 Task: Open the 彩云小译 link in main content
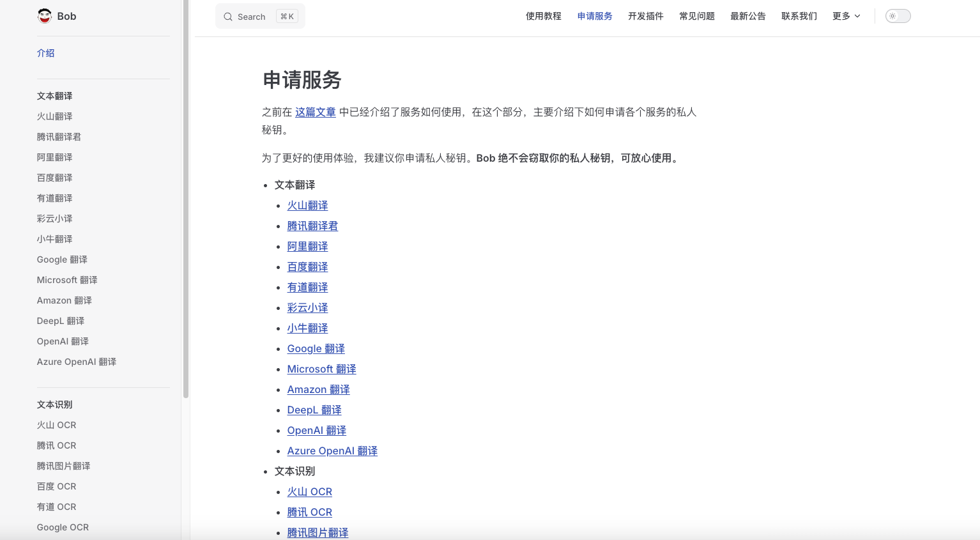click(x=307, y=307)
